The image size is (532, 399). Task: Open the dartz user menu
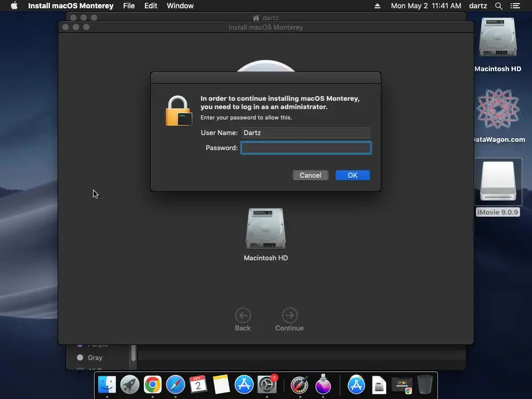pos(478,6)
